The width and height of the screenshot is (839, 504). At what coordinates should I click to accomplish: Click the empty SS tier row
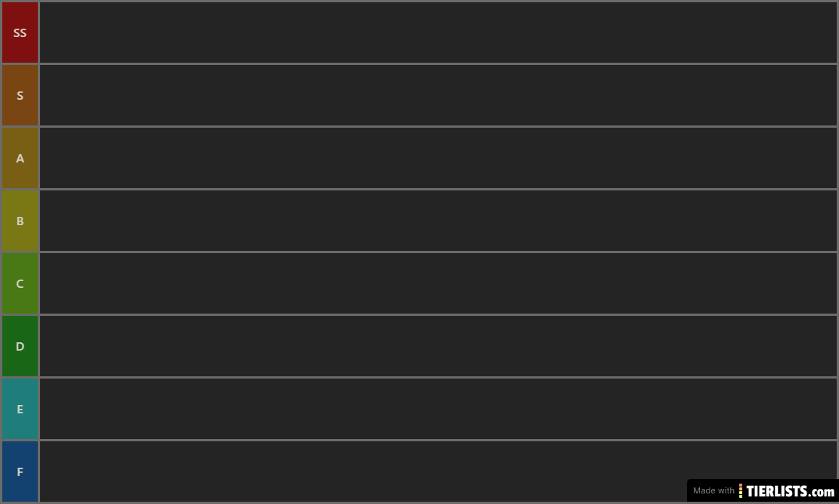(438, 32)
